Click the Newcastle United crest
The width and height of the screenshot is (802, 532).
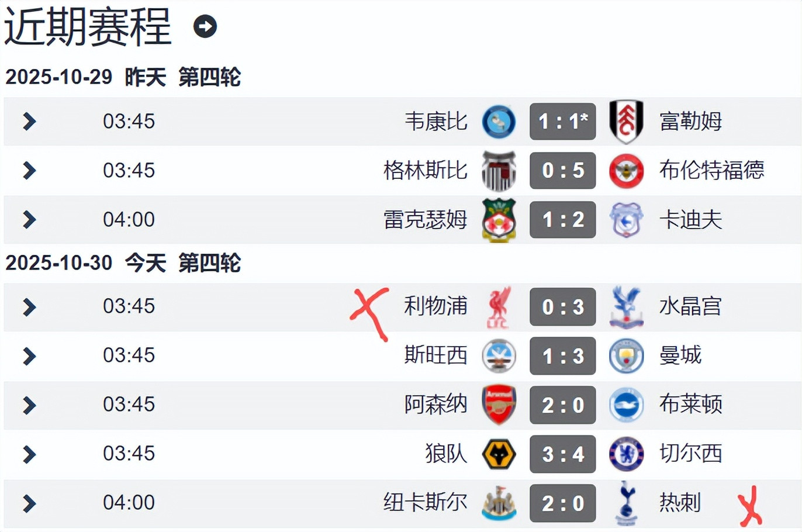(499, 503)
